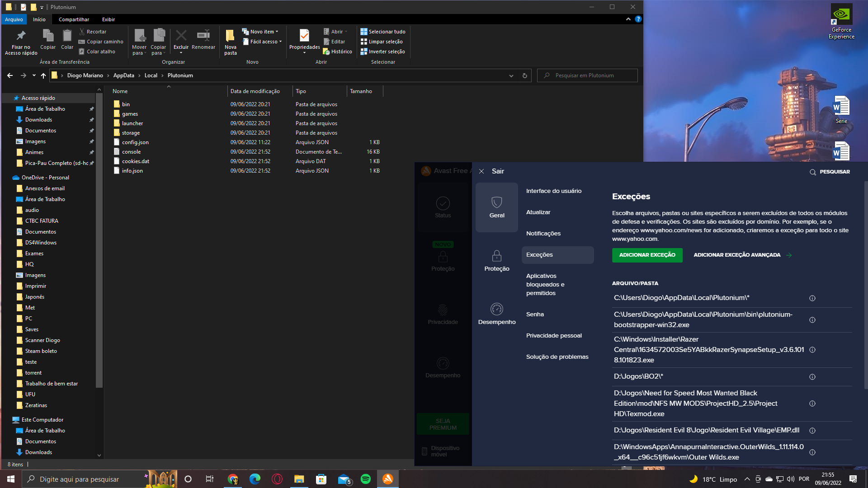Go up one folder level arrow
The height and width of the screenshot is (488, 868).
pyautogui.click(x=43, y=75)
